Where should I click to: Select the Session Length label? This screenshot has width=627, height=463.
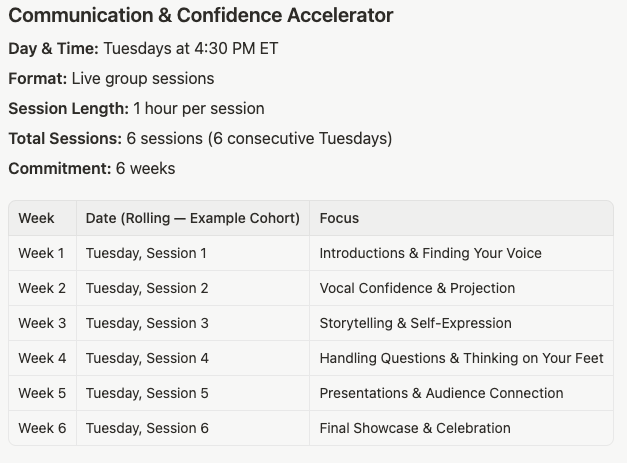[68, 108]
